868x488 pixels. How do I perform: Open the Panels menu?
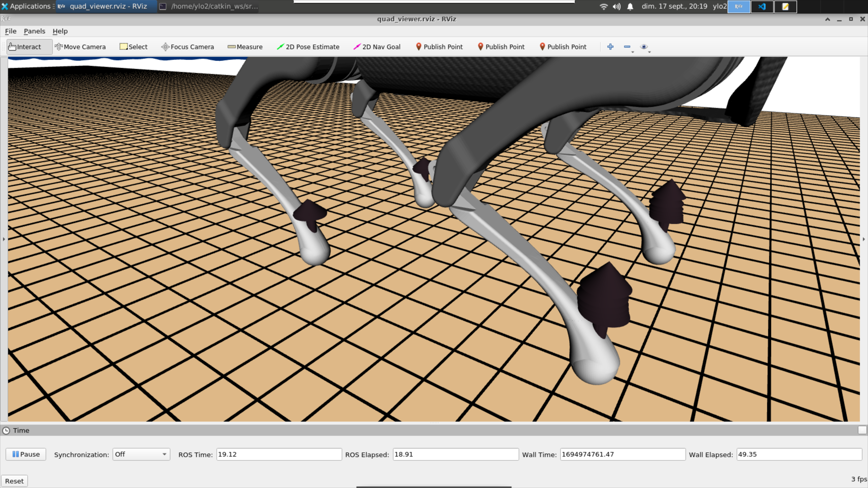[x=34, y=31]
